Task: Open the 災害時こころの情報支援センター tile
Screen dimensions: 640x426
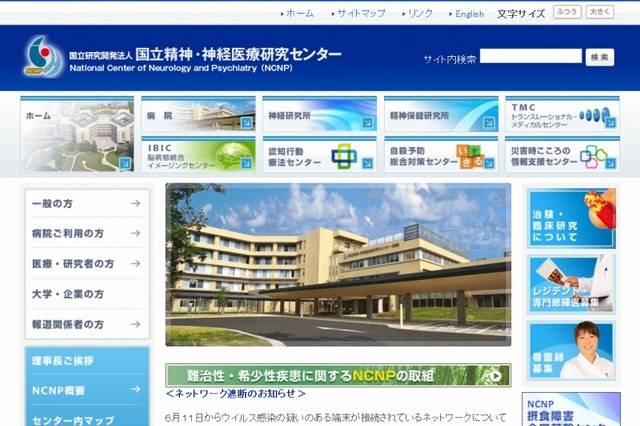Action: [x=562, y=155]
